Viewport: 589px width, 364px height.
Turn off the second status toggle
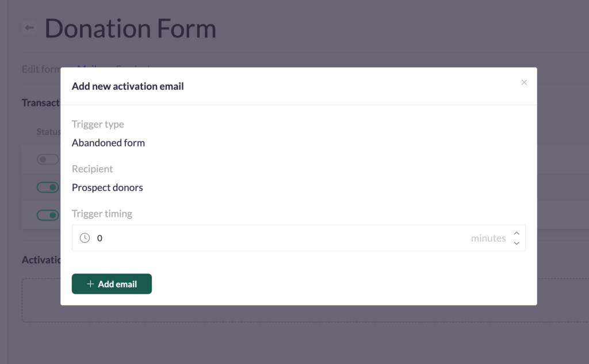click(x=48, y=187)
